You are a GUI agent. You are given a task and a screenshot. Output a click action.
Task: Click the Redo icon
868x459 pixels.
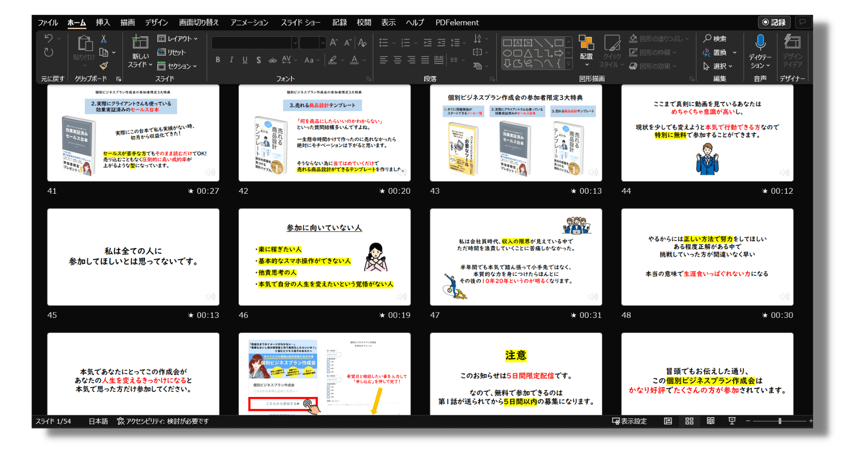(49, 52)
